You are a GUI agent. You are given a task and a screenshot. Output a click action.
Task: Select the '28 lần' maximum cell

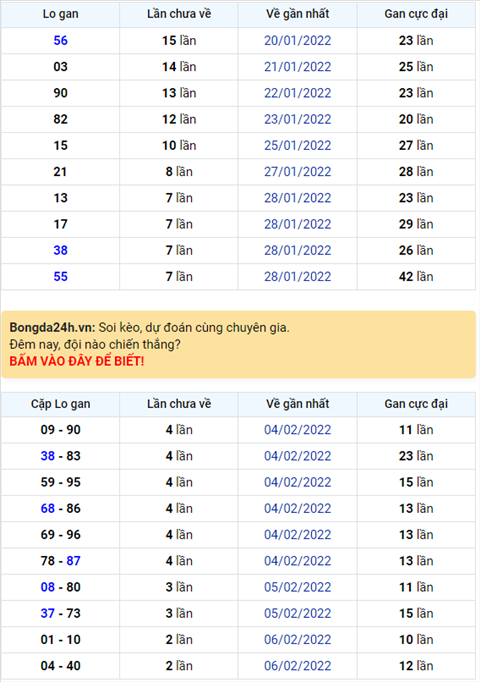click(416, 171)
